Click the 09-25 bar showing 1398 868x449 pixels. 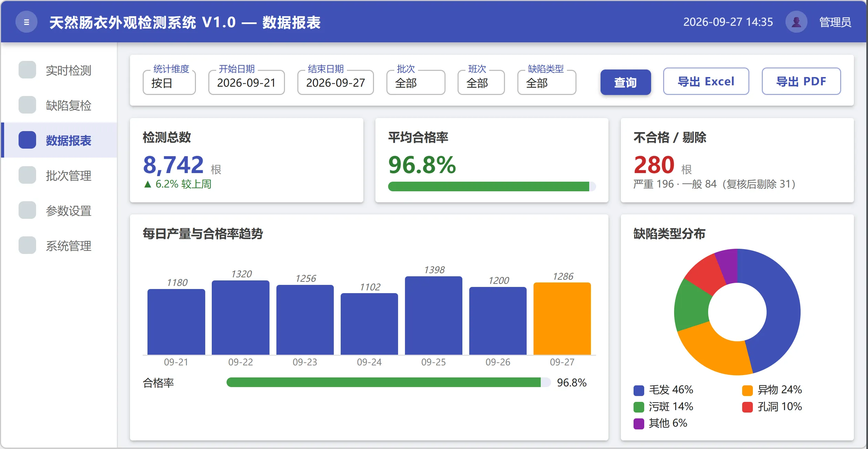point(433,316)
